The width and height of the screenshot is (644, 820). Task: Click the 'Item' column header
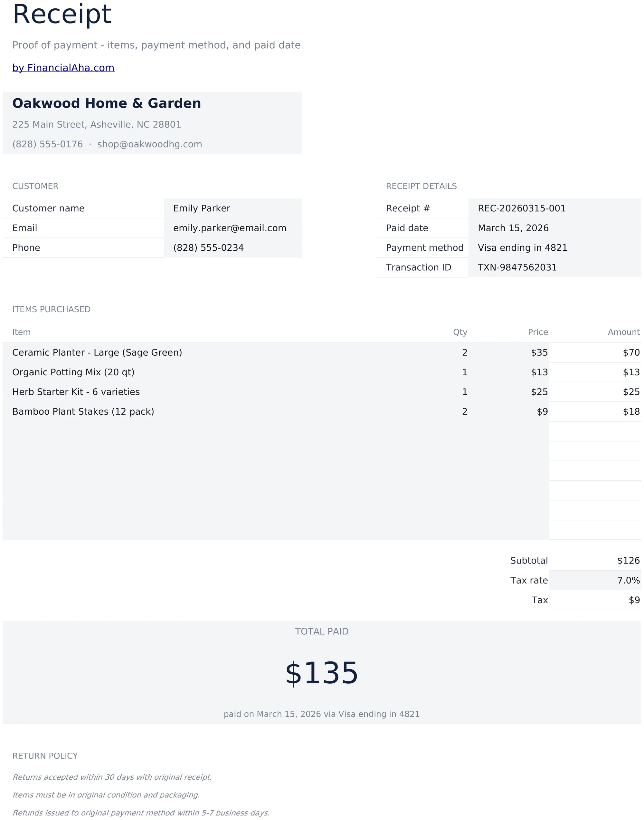click(22, 332)
